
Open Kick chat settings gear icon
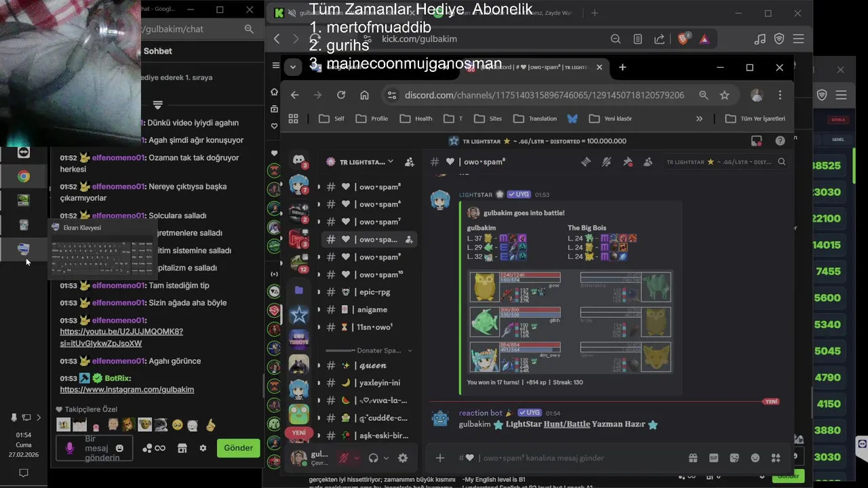point(203,448)
